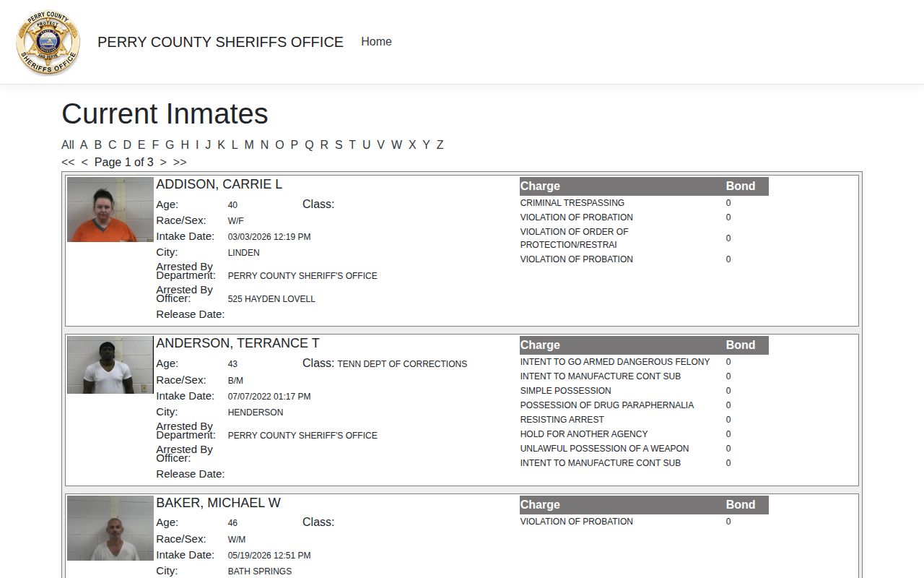Open the mugshot photo of Anderson, Terrance T
The width and height of the screenshot is (924, 578).
coord(110,365)
